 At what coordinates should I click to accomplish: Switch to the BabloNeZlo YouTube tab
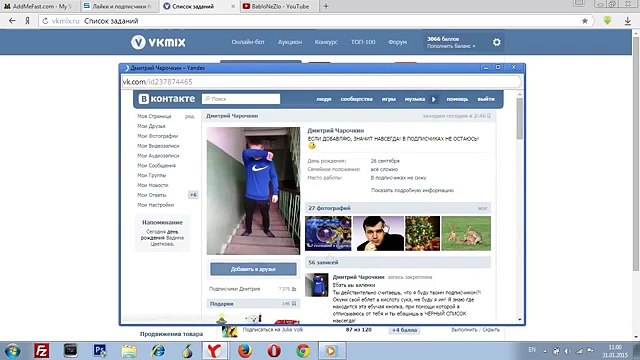pos(278,6)
